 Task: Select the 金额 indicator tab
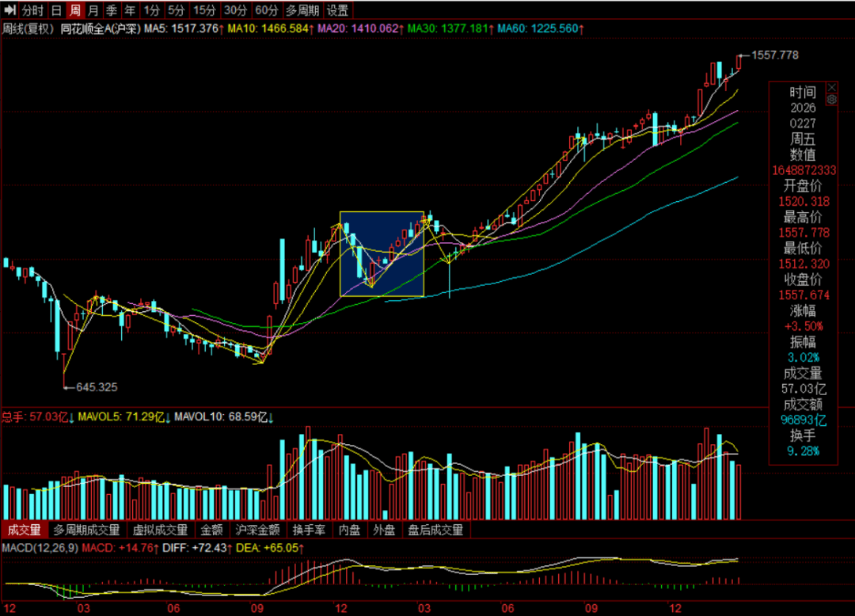pos(211,530)
